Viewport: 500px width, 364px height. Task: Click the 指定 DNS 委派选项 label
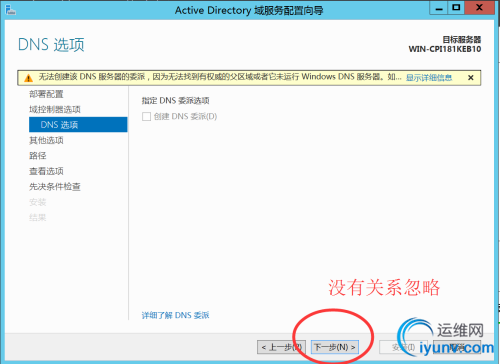point(175,101)
